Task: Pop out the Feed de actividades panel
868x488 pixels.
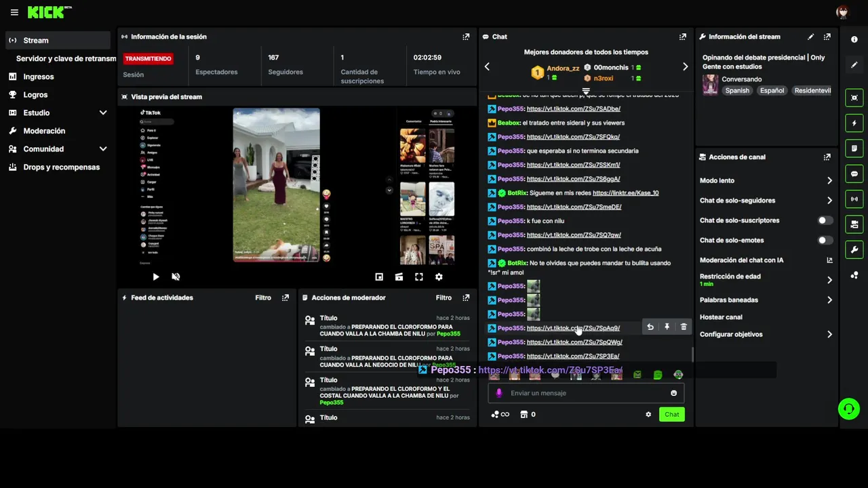Action: [x=285, y=298]
